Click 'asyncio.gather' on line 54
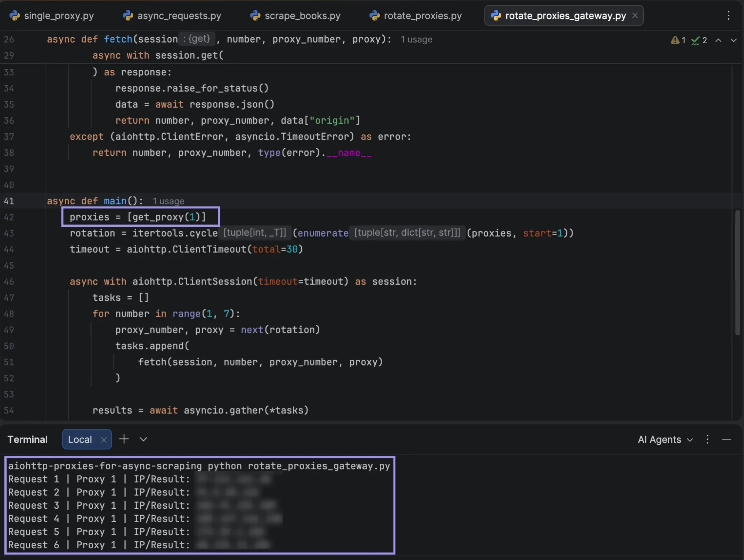This screenshot has width=744, height=560. pos(224,411)
